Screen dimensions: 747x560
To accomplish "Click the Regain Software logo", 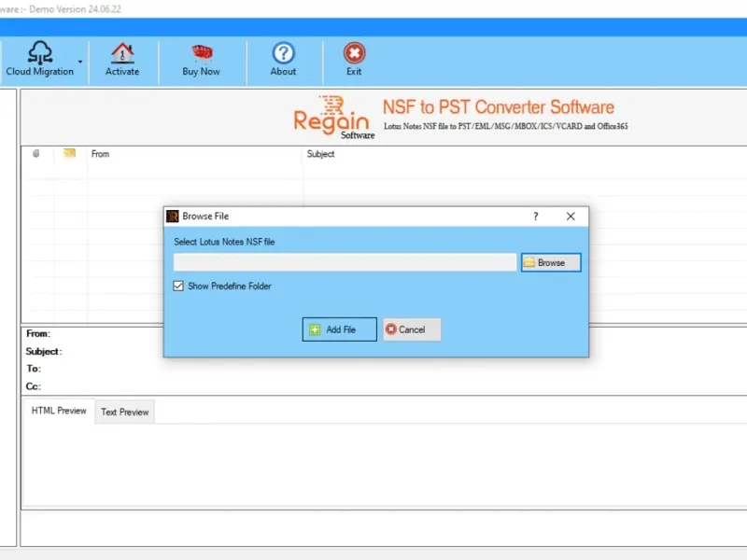I will pyautogui.click(x=334, y=118).
